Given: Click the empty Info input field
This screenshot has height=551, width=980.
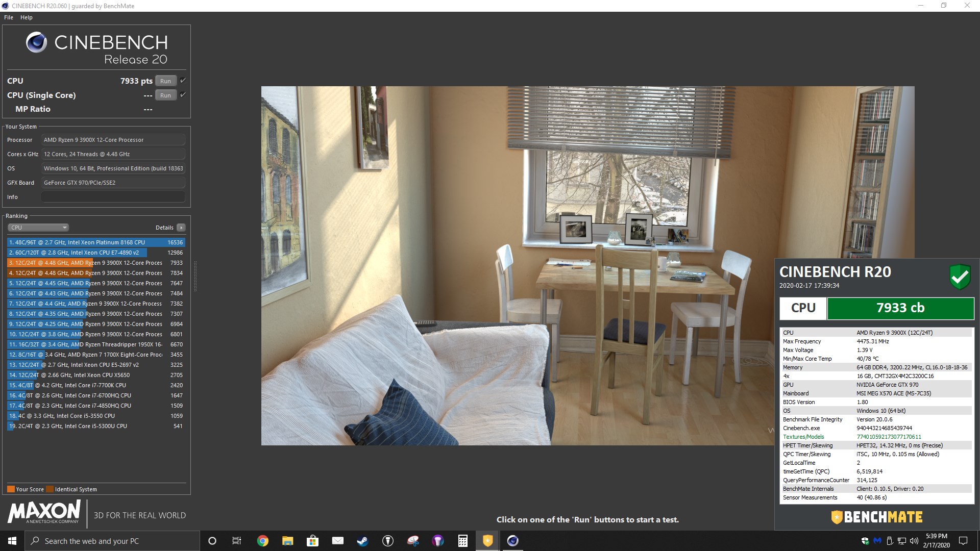Looking at the screenshot, I should tap(113, 197).
